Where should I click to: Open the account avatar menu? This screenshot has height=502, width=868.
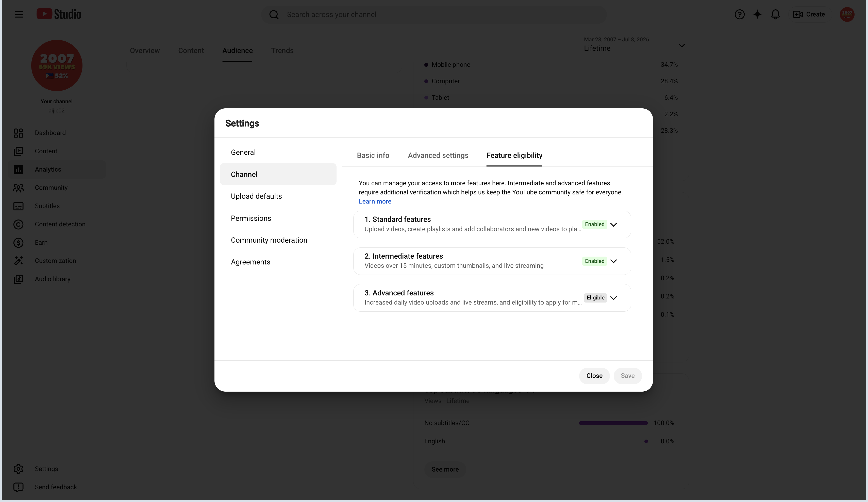[847, 14]
